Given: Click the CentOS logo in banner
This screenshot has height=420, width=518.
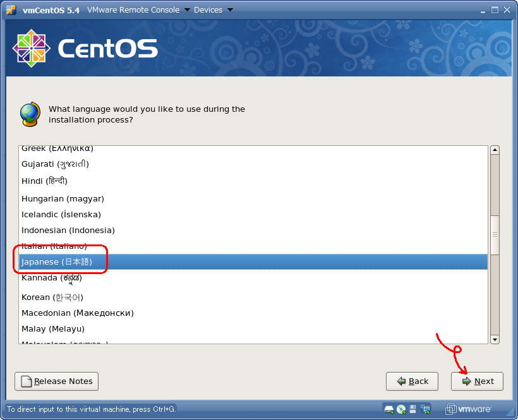Looking at the screenshot, I should click(85, 49).
